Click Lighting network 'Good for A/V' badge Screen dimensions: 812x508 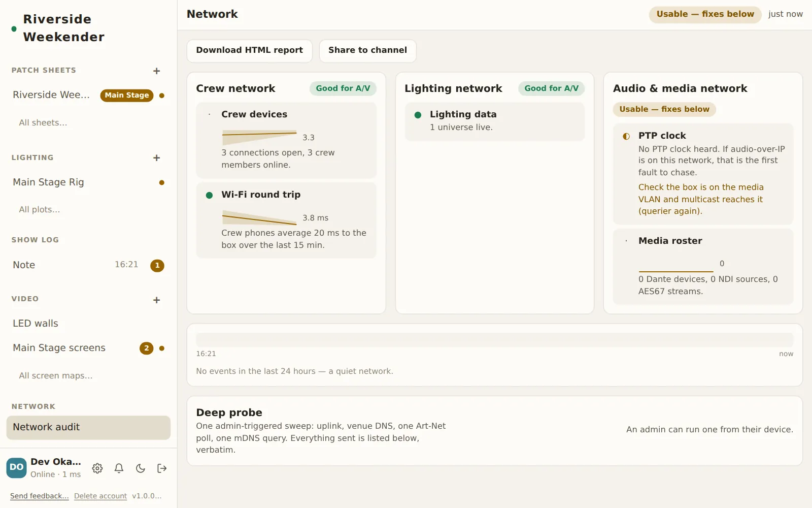552,89
